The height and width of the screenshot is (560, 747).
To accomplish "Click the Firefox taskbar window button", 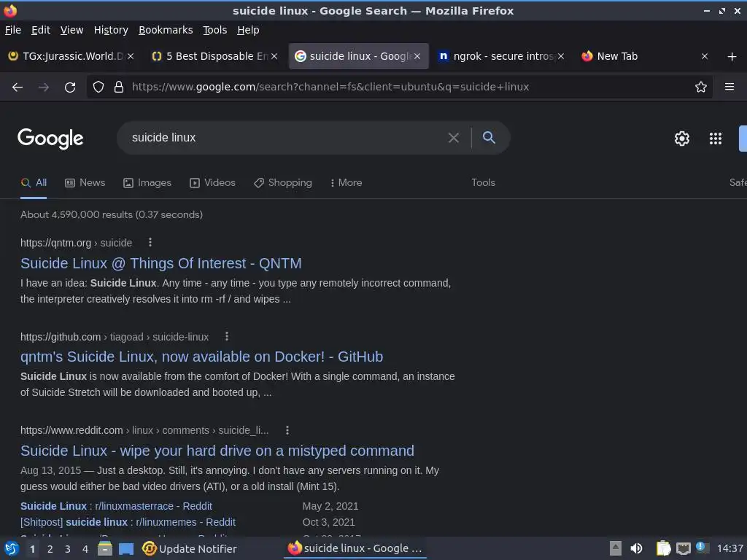I will click(355, 548).
